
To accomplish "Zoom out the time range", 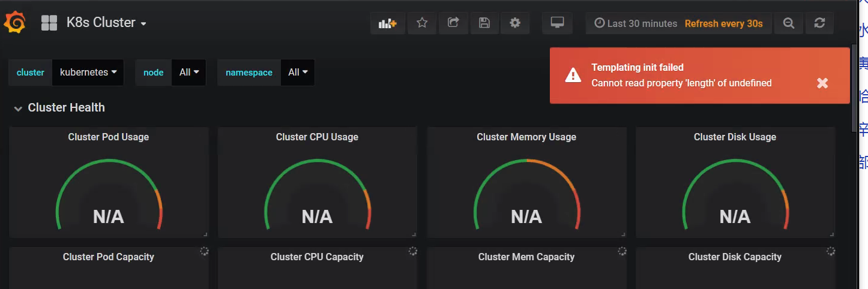I will 789,23.
